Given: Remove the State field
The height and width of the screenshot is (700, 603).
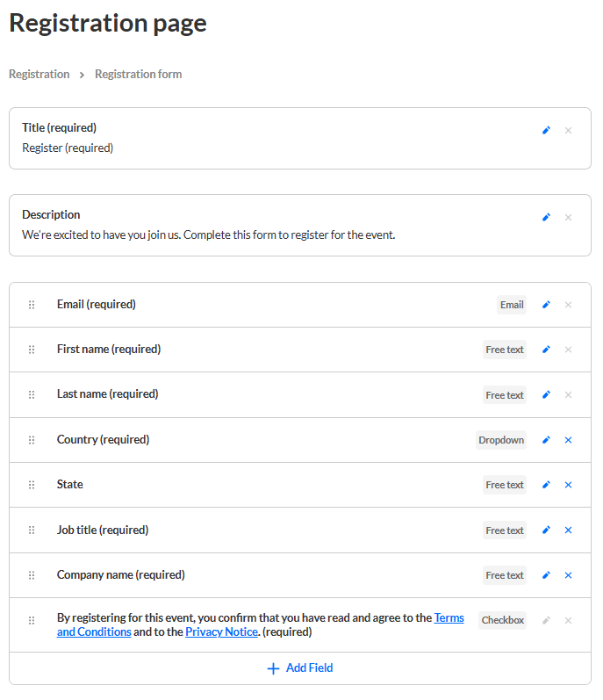Looking at the screenshot, I should [568, 485].
